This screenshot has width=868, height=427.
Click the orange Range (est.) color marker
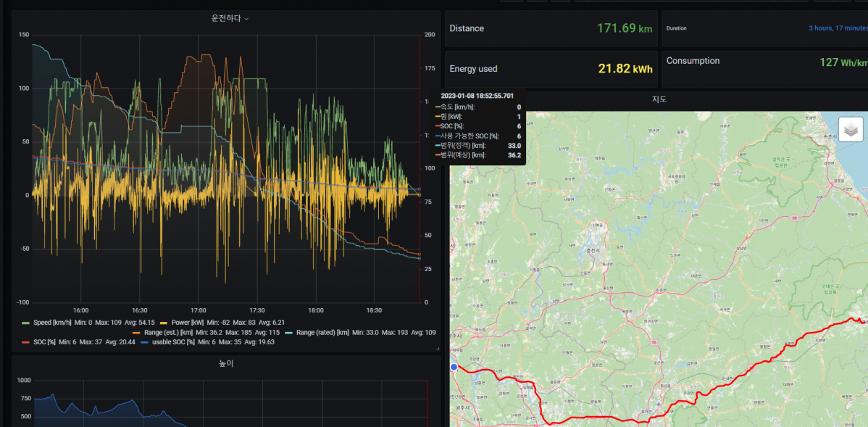coord(136,332)
